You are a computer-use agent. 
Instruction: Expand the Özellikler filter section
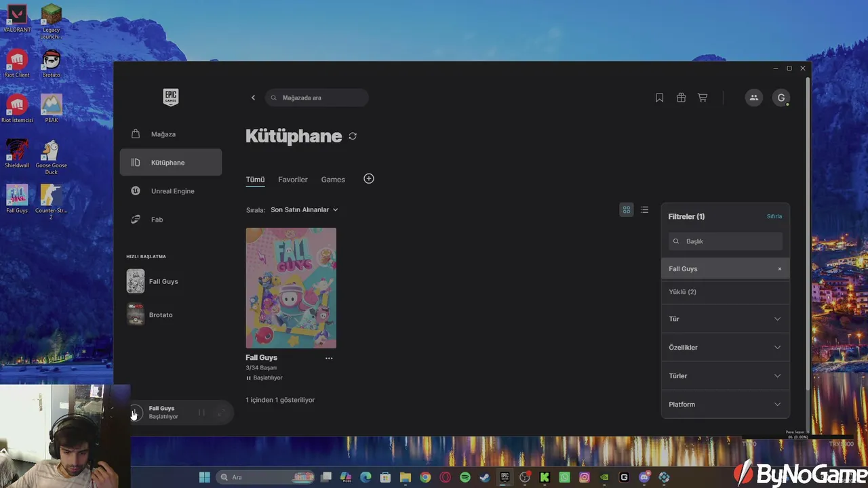pos(726,348)
